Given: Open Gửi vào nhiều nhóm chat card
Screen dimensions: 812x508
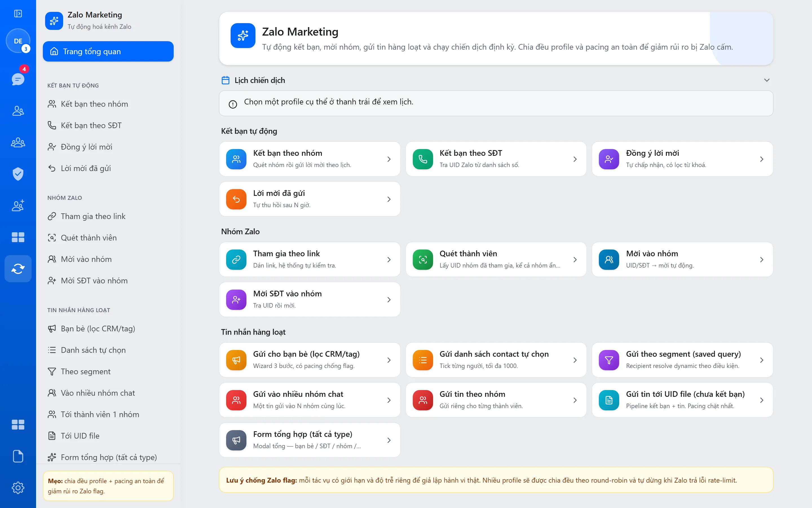Looking at the screenshot, I should tap(309, 400).
